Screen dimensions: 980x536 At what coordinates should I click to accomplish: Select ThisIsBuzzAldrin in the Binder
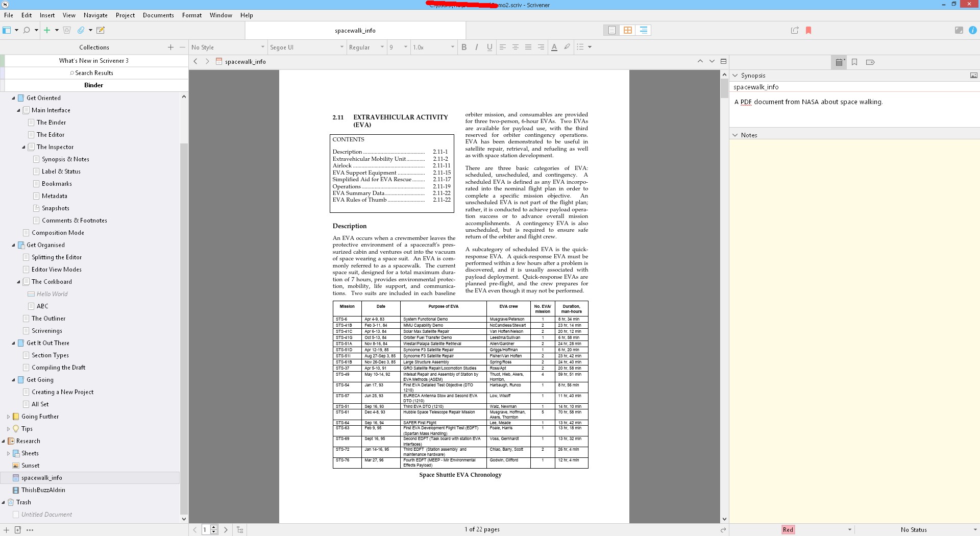(43, 490)
